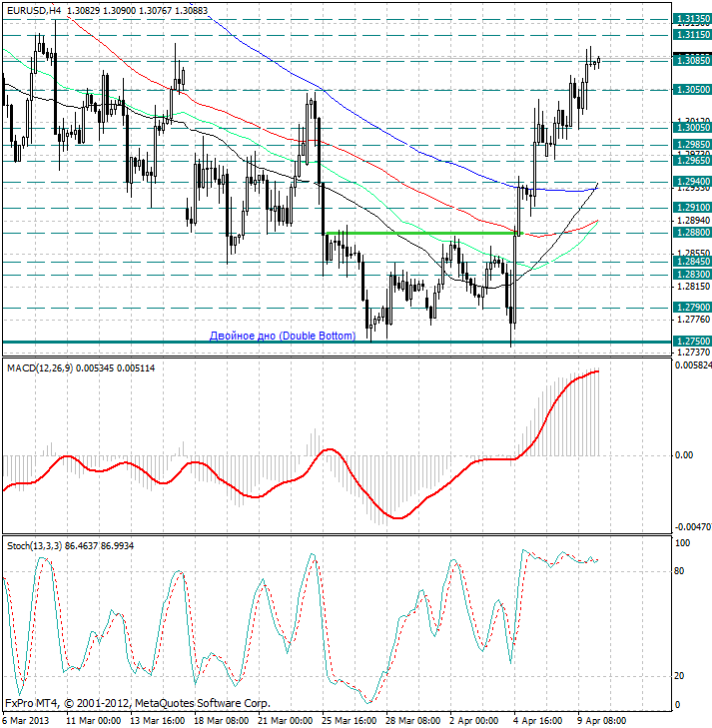Viewport: 712px width, 728px height.
Task: Click the 6 Mar 2013 date label
Action: 26,721
